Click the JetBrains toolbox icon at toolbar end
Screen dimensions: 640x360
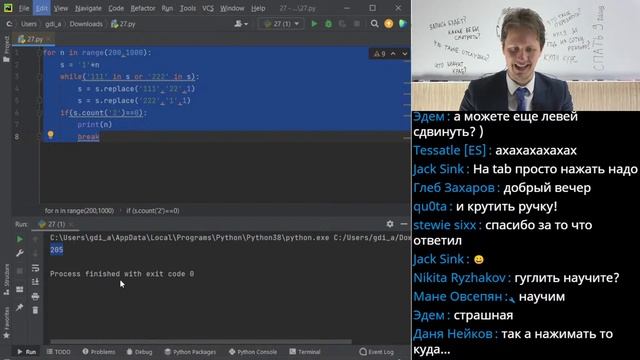click(403, 24)
